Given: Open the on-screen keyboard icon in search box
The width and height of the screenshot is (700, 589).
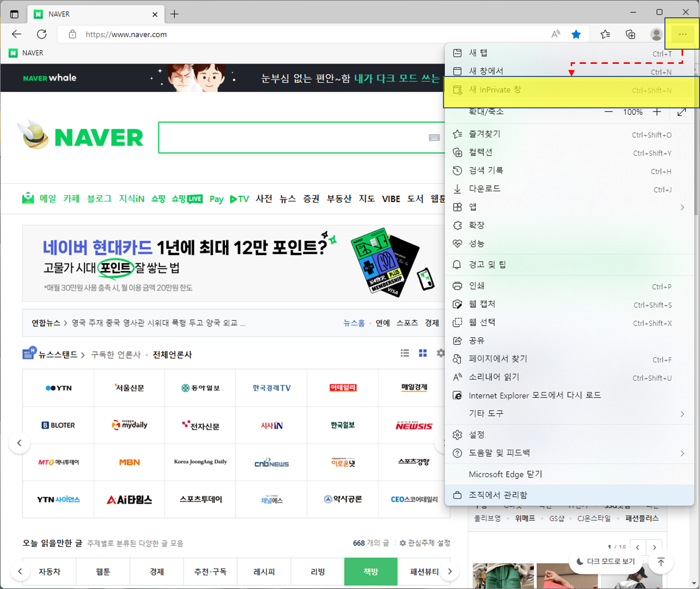Looking at the screenshot, I should tap(435, 138).
